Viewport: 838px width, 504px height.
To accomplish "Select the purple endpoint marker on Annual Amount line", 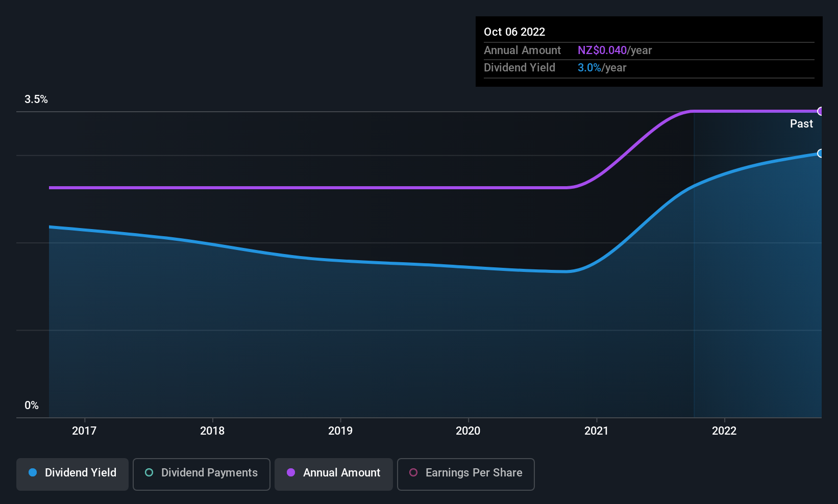I will (820, 111).
